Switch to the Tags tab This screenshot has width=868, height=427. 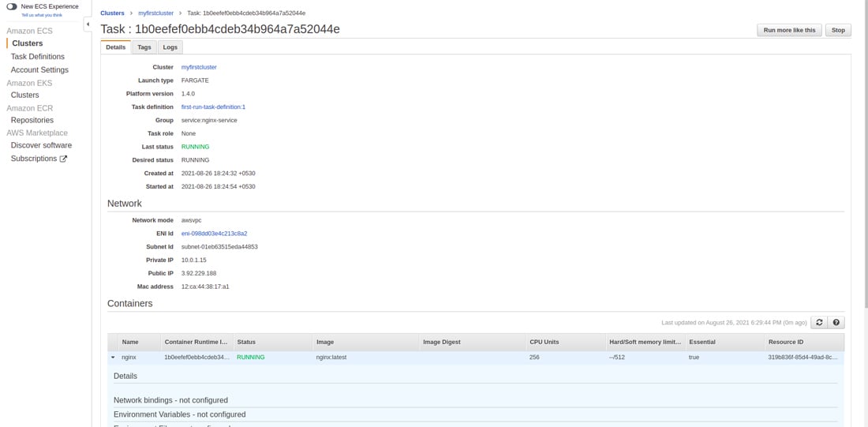(x=144, y=47)
